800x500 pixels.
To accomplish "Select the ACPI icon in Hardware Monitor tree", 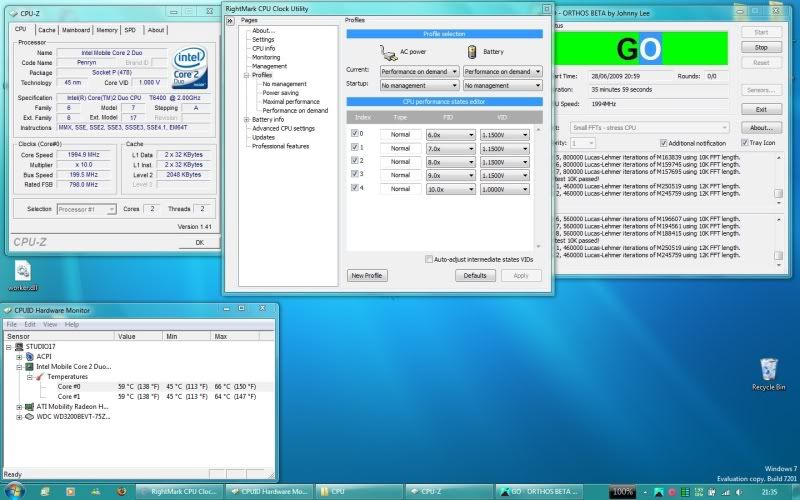I will (30, 357).
